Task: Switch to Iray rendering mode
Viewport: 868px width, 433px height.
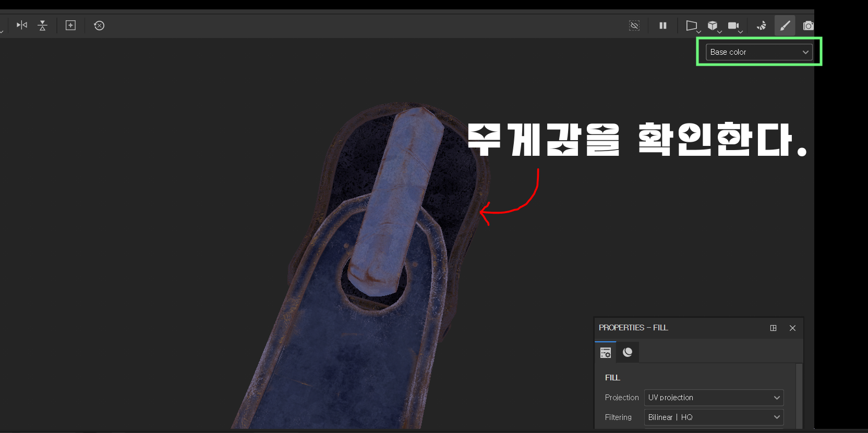Action: pos(762,26)
